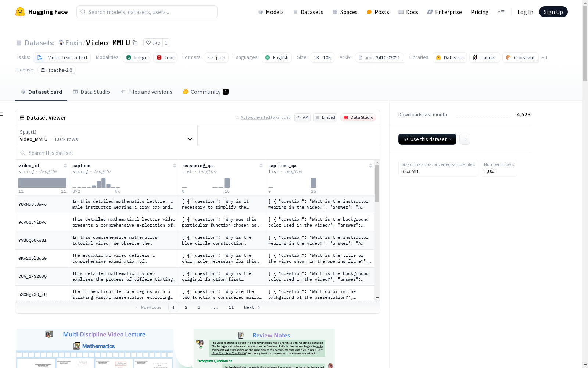This screenshot has width=588, height=368.
Task: Sort the captions_qa column
Action: (x=370, y=166)
